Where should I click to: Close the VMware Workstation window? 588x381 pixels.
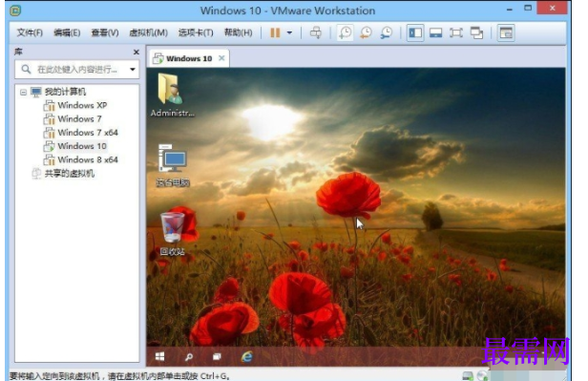pos(552,8)
